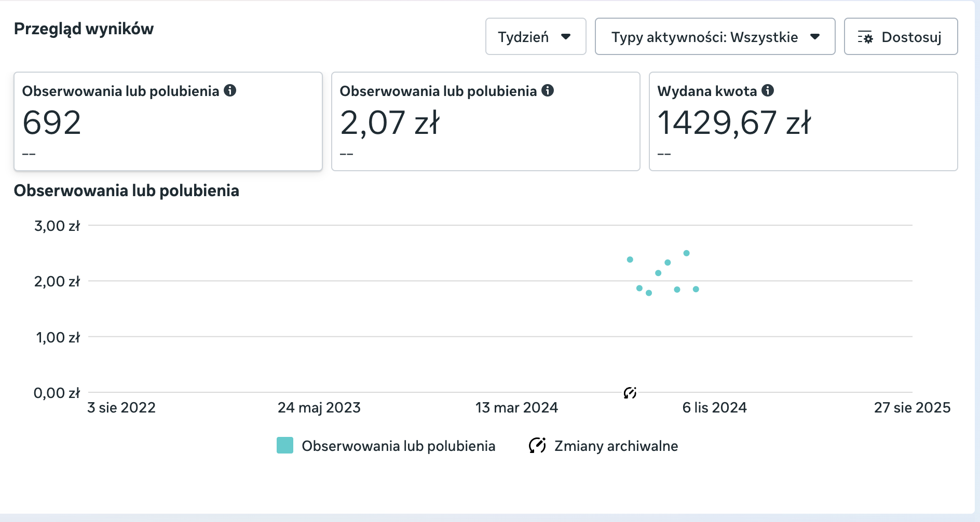Image resolution: width=980 pixels, height=522 pixels.
Task: Expand the Dostosuj options panel
Action: [901, 36]
